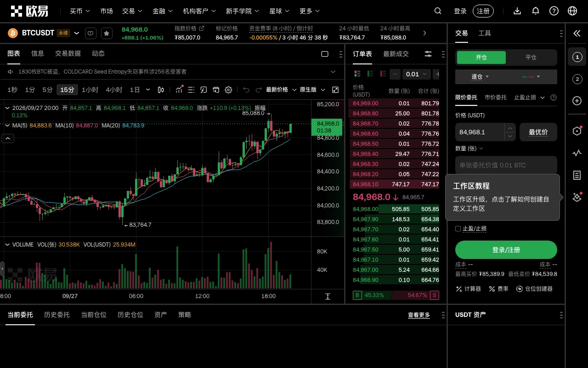Click the green 登录/注册 button

click(x=506, y=250)
